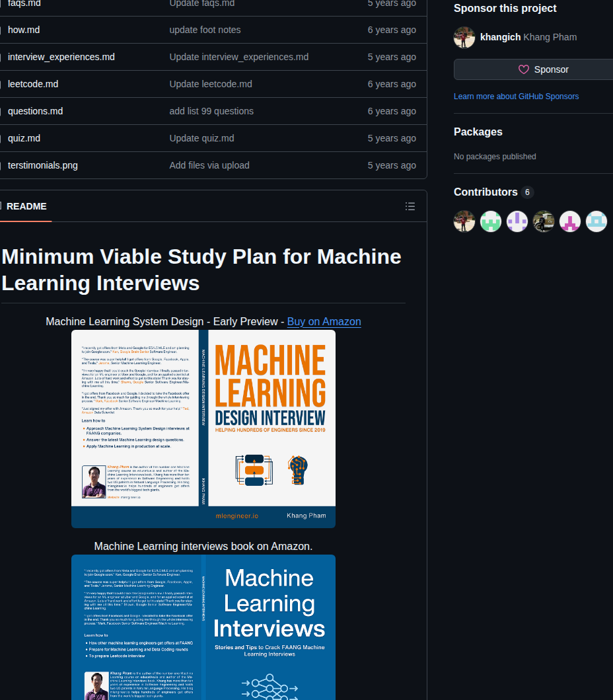613x700 pixels.
Task: Open the terstimonials.png file
Action: coord(42,165)
